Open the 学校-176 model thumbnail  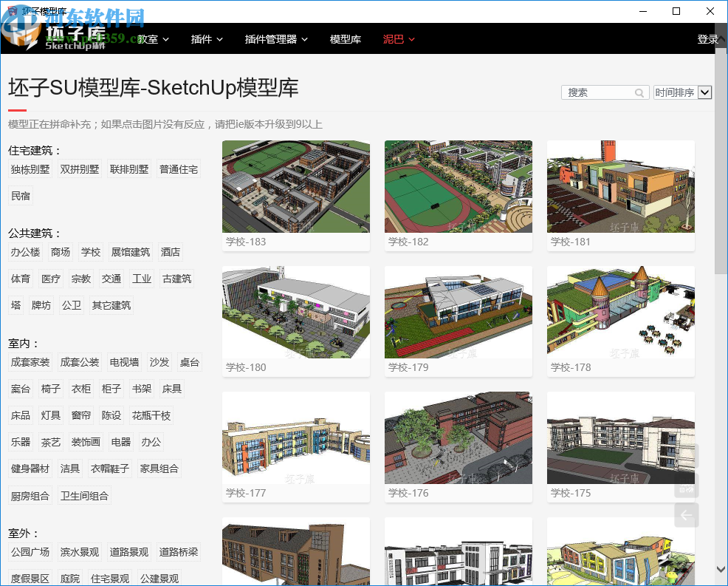(x=459, y=437)
